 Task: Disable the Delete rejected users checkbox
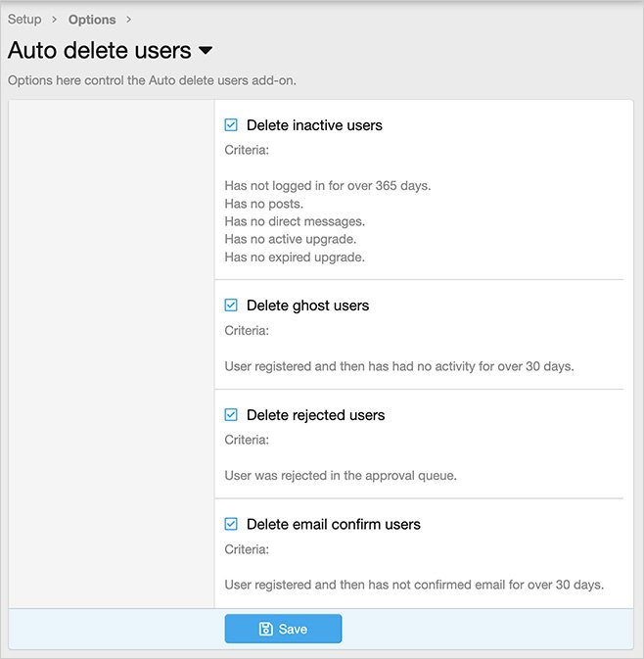coord(231,415)
